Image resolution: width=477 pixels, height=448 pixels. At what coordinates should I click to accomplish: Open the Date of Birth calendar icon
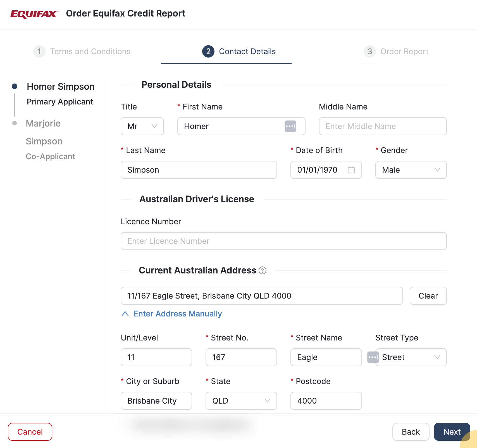click(x=351, y=170)
